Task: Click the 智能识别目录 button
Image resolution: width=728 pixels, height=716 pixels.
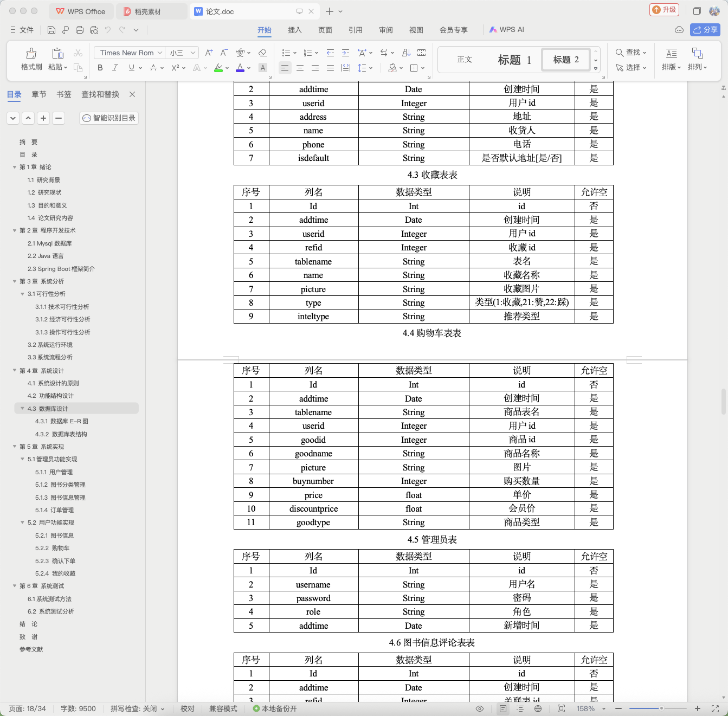Action: click(109, 118)
